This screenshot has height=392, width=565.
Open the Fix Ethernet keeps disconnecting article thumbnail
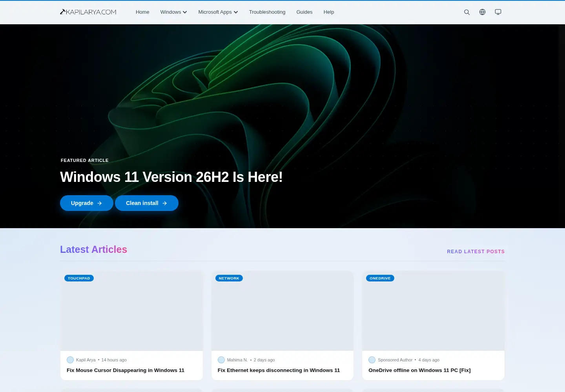[x=282, y=311]
